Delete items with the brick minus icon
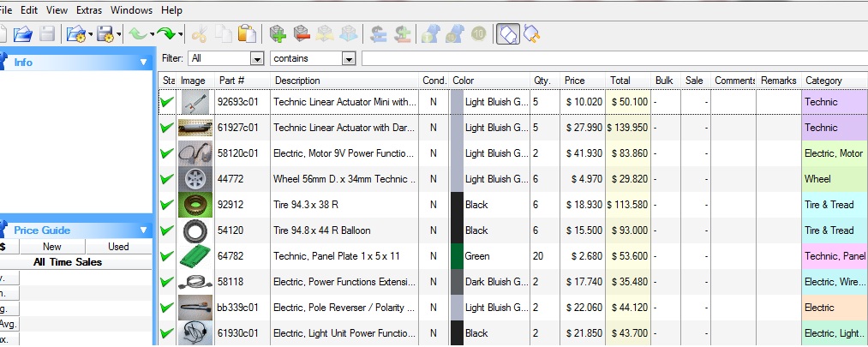Viewport: 868px width, 347px height. click(x=302, y=34)
